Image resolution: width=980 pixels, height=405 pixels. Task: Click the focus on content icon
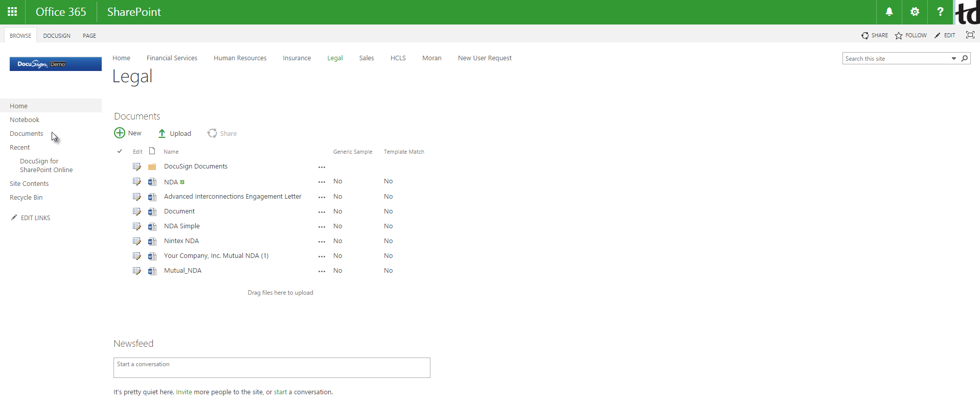pos(970,35)
